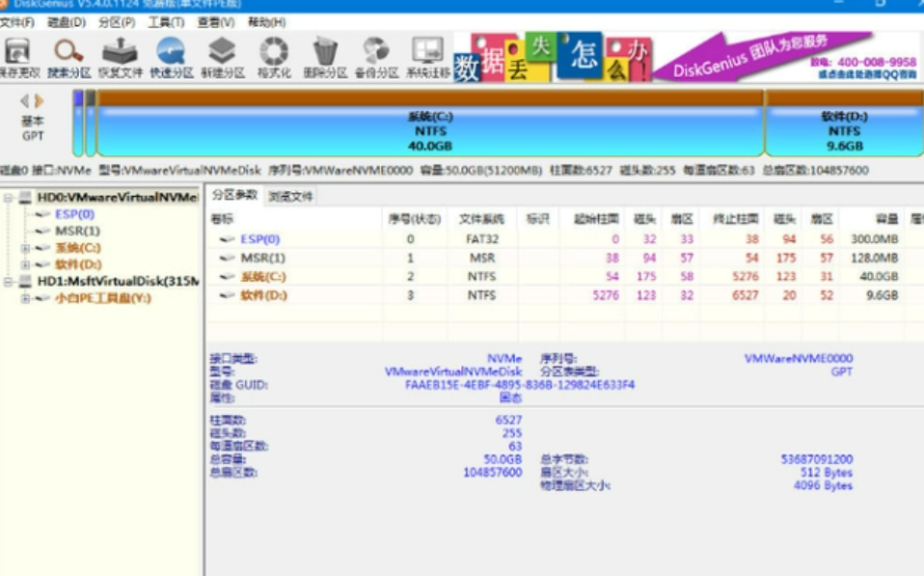The image size is (924, 576).
Task: Open the 分区(P) menu
Action: click(x=117, y=22)
